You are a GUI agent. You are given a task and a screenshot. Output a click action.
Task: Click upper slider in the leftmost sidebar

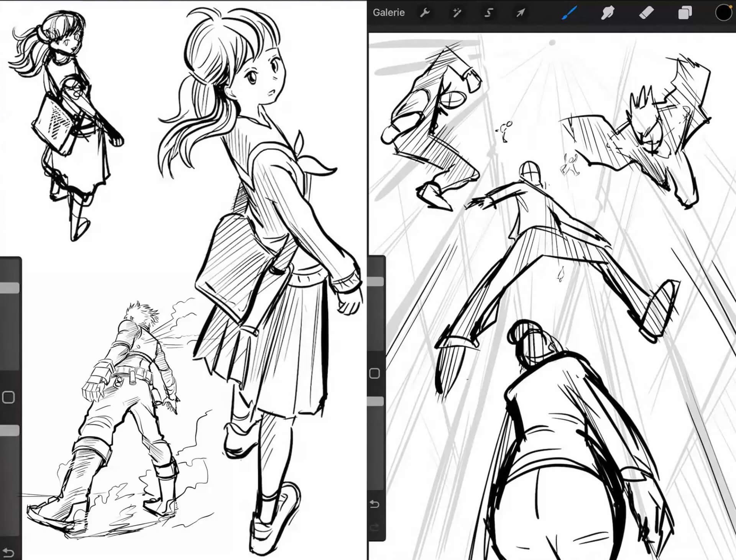[9, 288]
